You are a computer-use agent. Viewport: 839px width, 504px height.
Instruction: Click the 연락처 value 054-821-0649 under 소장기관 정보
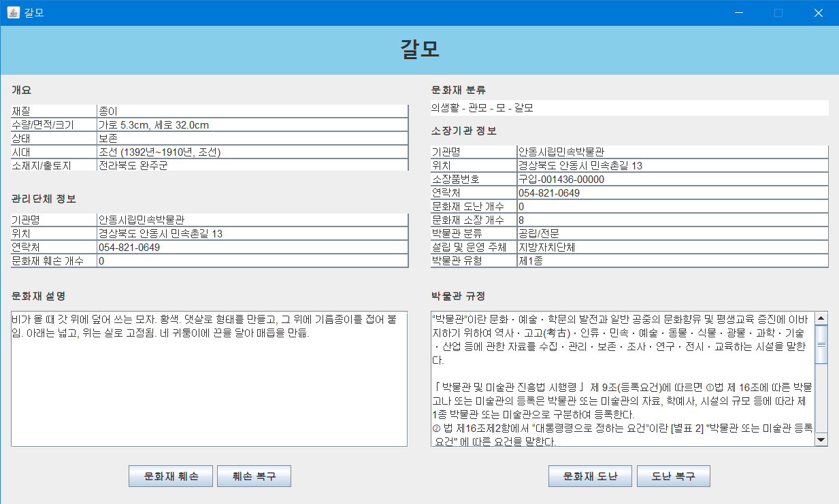670,192
